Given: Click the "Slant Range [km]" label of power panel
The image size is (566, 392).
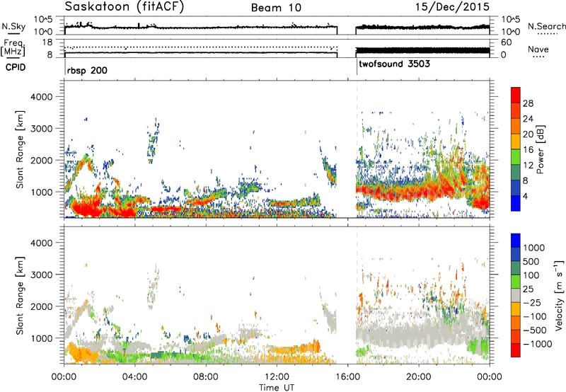Looking at the screenshot, I should pos(20,149).
